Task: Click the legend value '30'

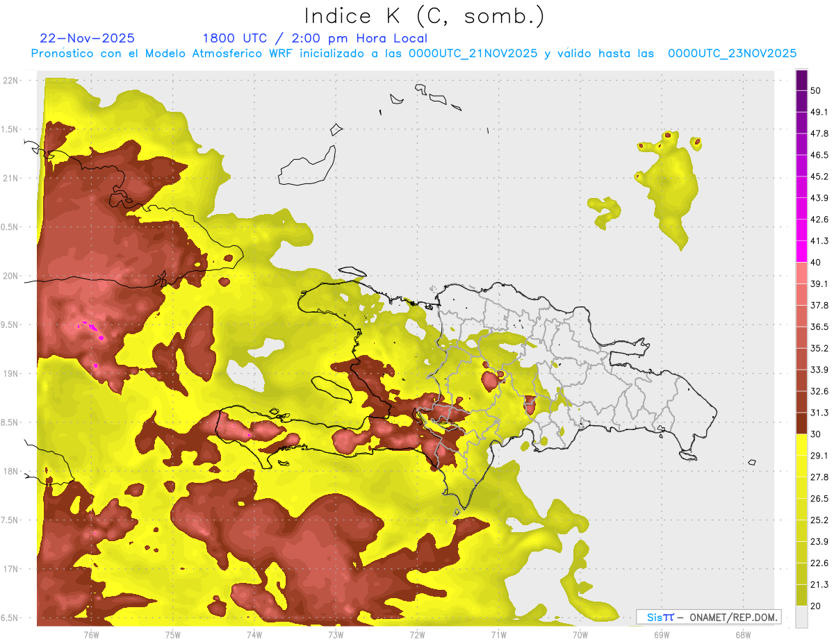Action: tap(816, 434)
